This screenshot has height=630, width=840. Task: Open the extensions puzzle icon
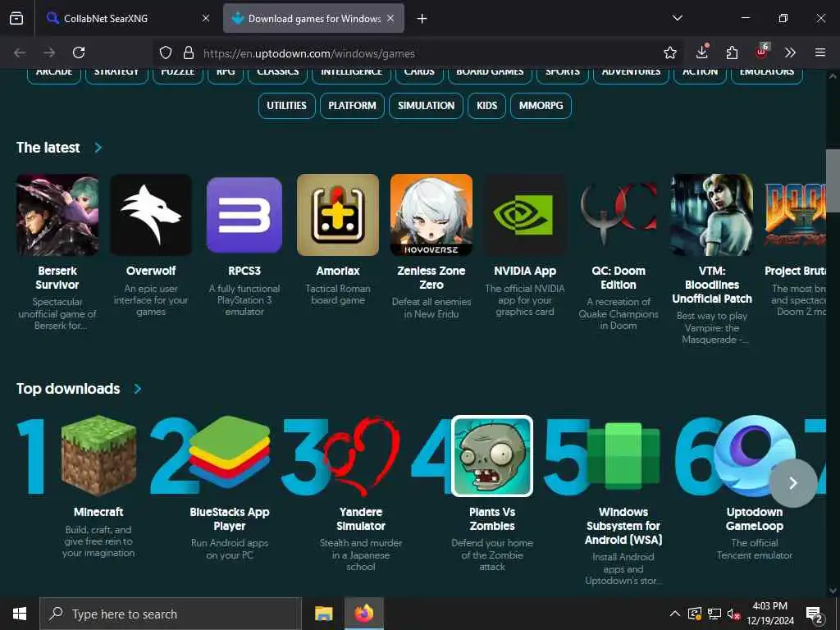pos(732,52)
